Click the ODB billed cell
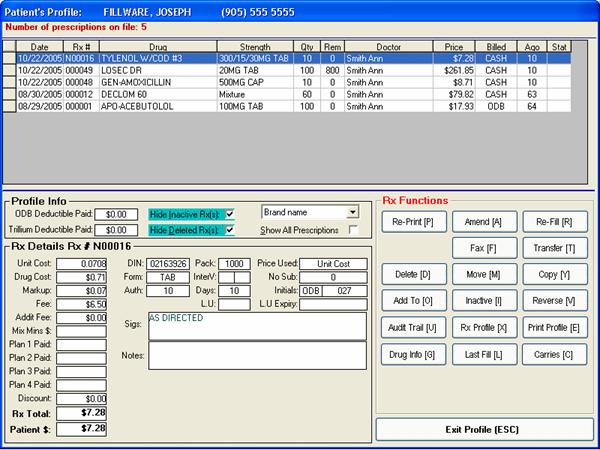The width and height of the screenshot is (600, 450). pyautogui.click(x=496, y=106)
